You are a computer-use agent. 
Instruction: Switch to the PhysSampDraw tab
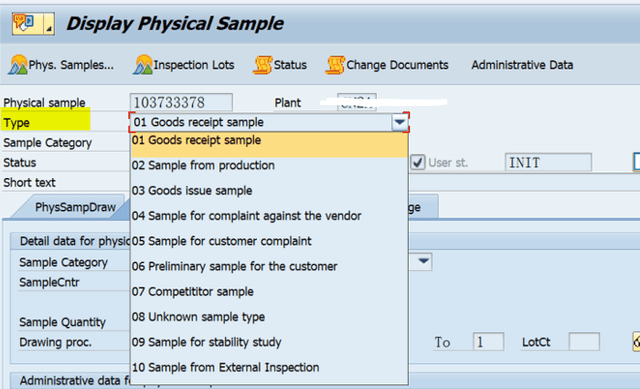pos(75,207)
